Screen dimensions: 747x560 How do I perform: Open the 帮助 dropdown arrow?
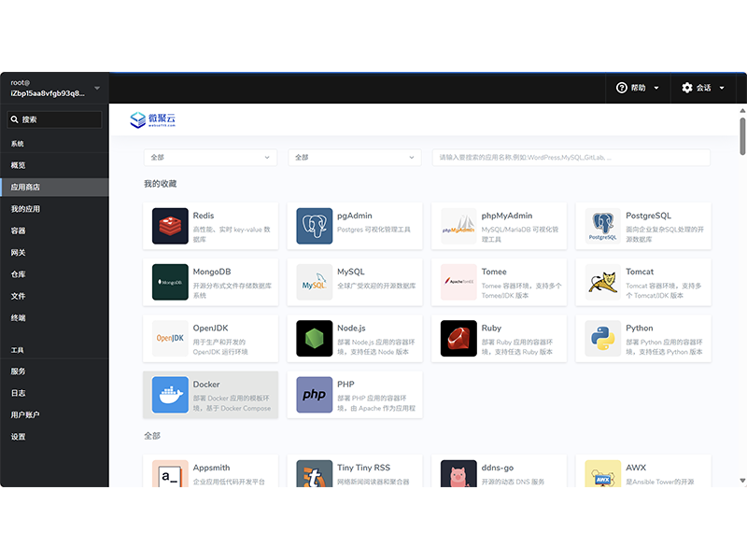pyautogui.click(x=656, y=88)
